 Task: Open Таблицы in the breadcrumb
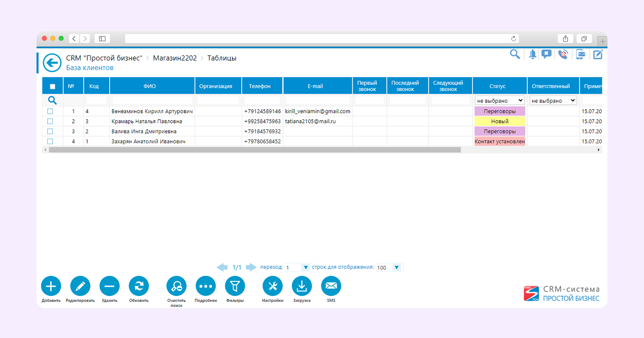pyautogui.click(x=222, y=58)
